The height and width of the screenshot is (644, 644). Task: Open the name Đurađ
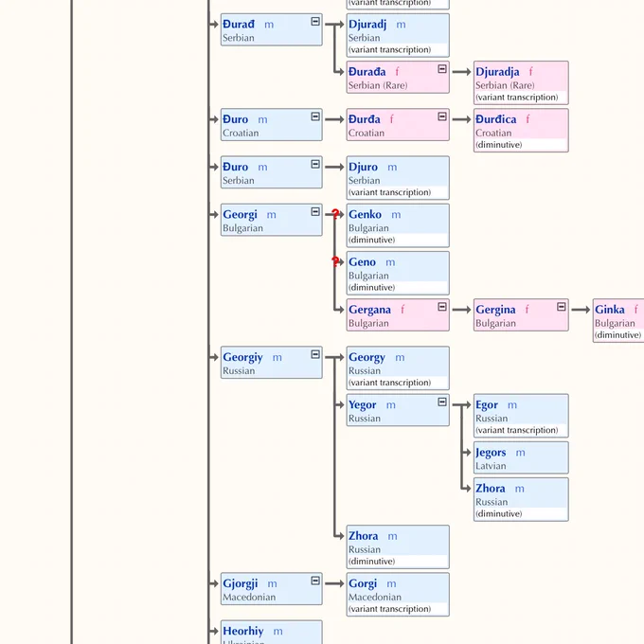tap(239, 25)
